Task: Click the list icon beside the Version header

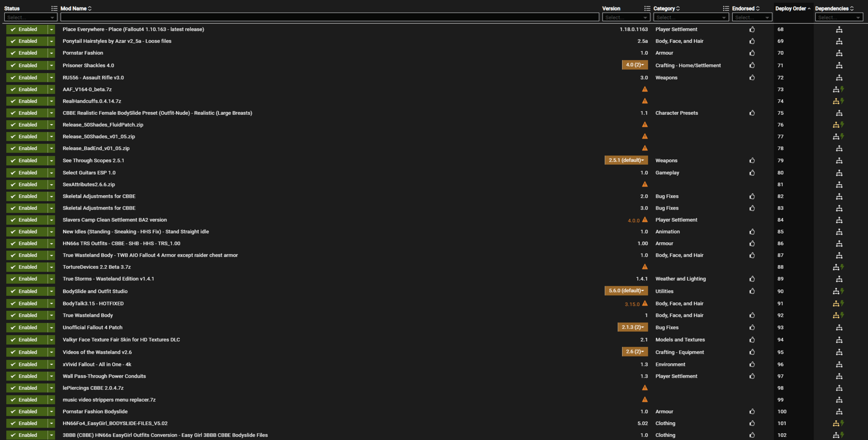Action: (647, 9)
